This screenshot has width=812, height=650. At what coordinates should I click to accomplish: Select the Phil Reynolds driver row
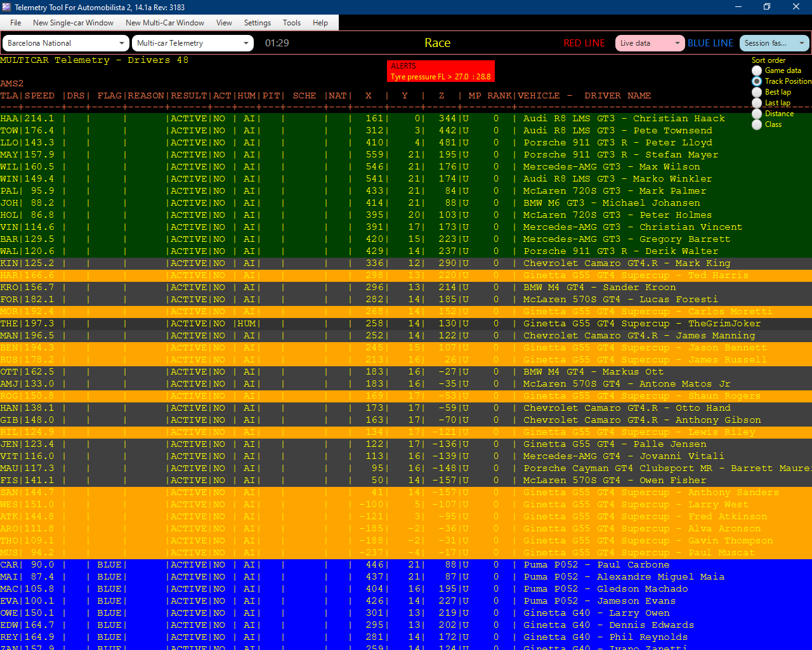pyautogui.click(x=406, y=637)
